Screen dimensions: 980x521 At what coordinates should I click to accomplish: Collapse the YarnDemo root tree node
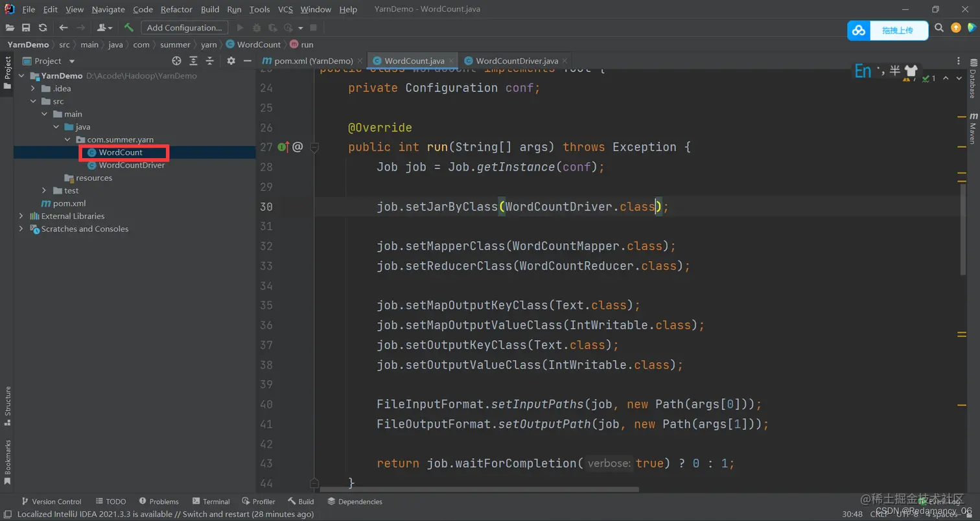coord(21,76)
